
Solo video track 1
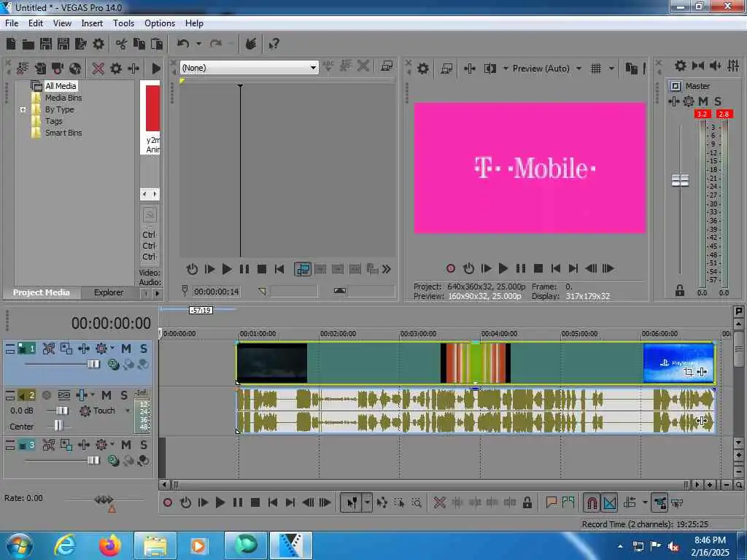144,349
